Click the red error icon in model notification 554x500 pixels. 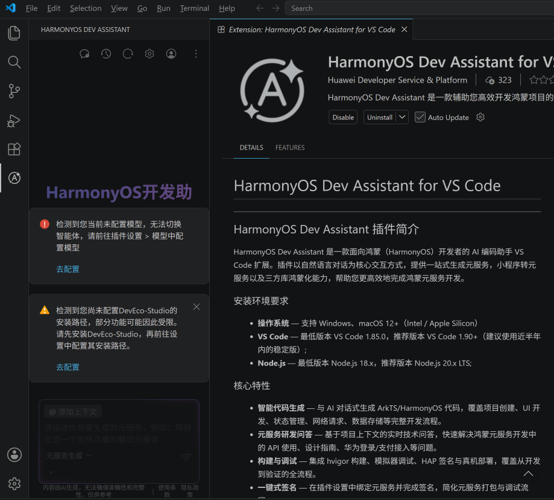45,224
